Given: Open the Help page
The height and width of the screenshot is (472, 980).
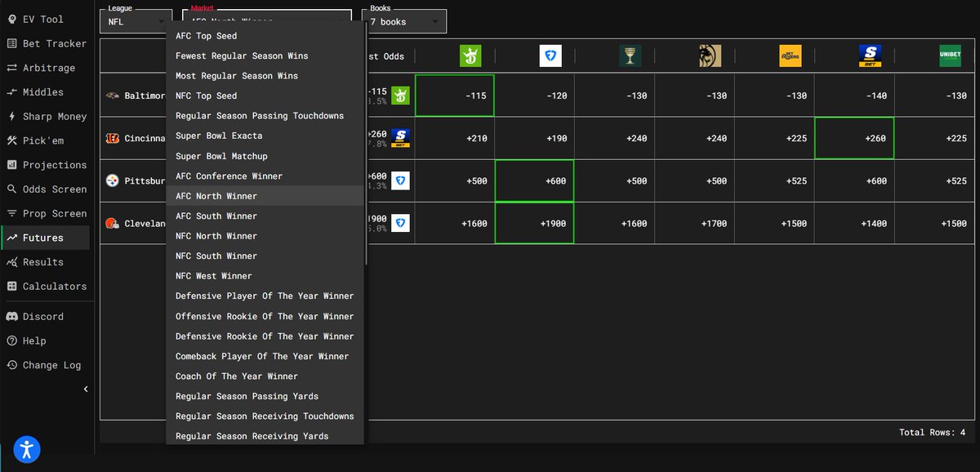Looking at the screenshot, I should 47,341.
